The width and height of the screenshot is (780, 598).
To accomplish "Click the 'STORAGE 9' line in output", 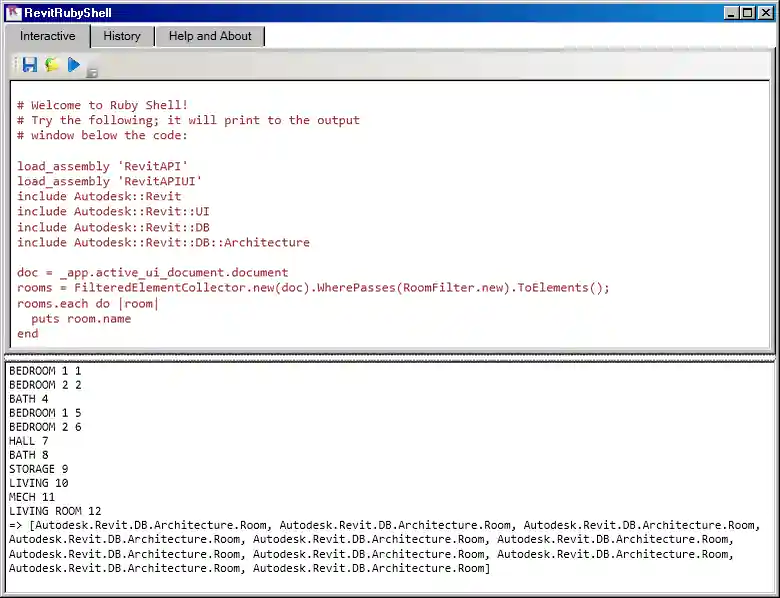I will [39, 469].
